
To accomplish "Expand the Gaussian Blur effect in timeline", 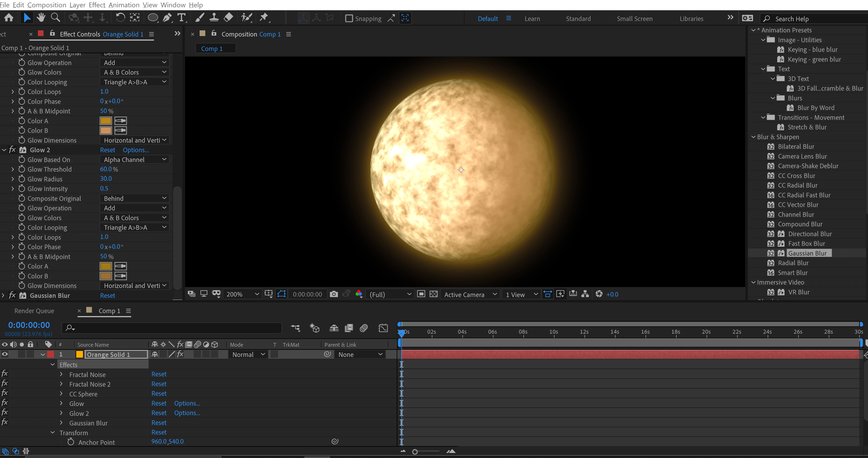I will point(61,423).
